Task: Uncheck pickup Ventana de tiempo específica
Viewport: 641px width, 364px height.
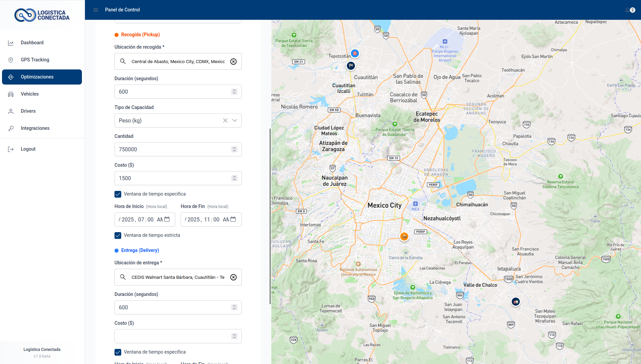Action: pos(118,194)
